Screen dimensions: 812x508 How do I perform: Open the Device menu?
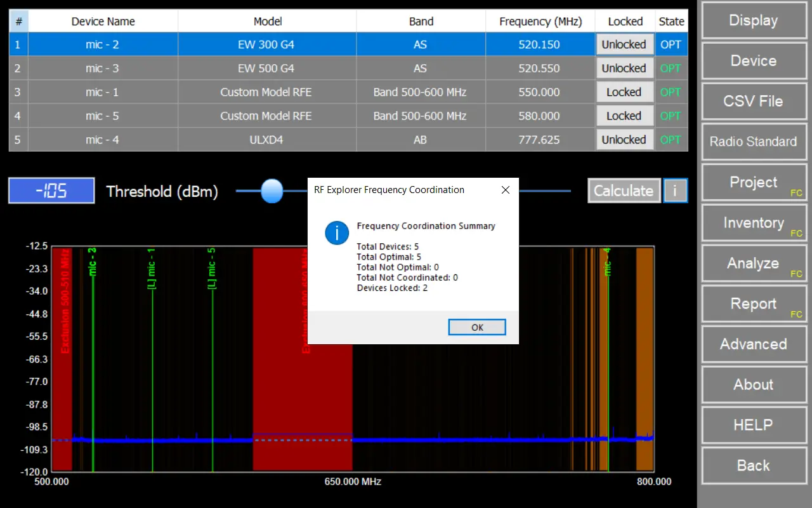coord(753,61)
